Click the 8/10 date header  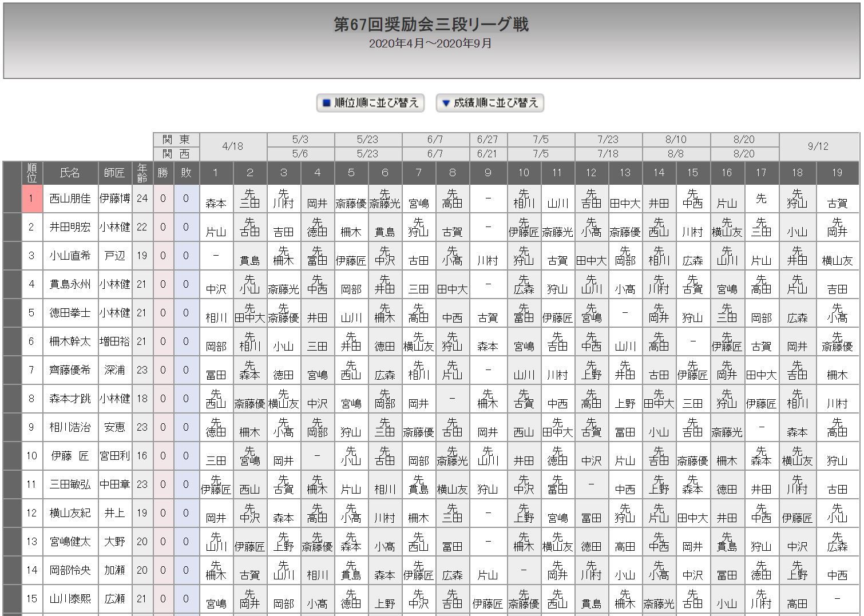[x=676, y=140]
